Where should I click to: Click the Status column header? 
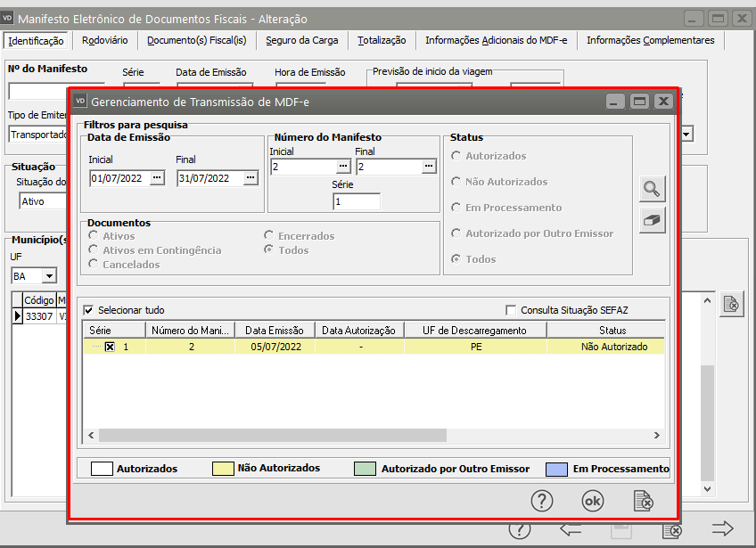coord(612,331)
